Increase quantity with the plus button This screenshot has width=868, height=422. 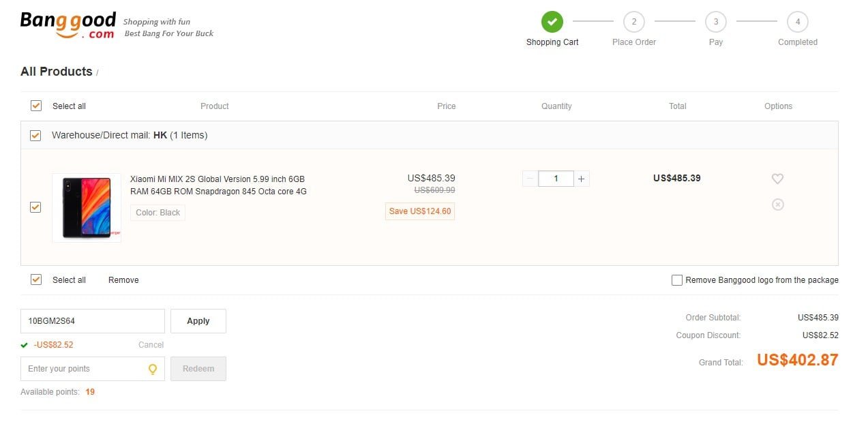[x=582, y=179]
